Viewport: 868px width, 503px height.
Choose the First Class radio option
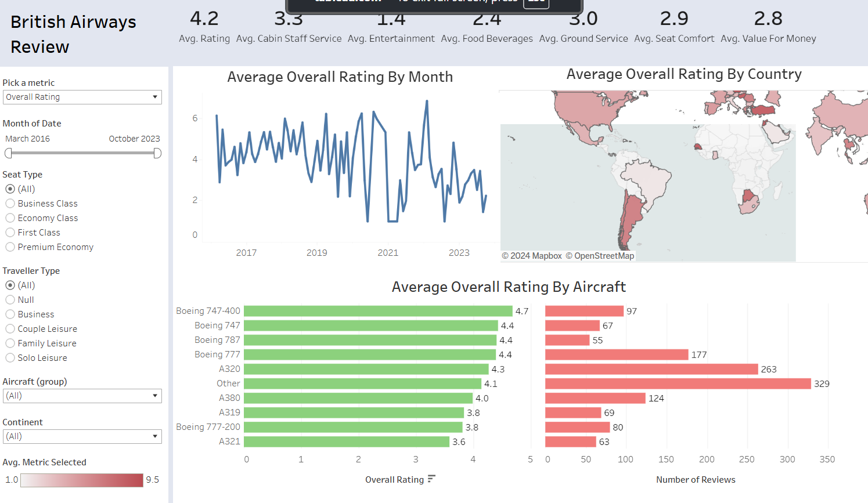(10, 233)
